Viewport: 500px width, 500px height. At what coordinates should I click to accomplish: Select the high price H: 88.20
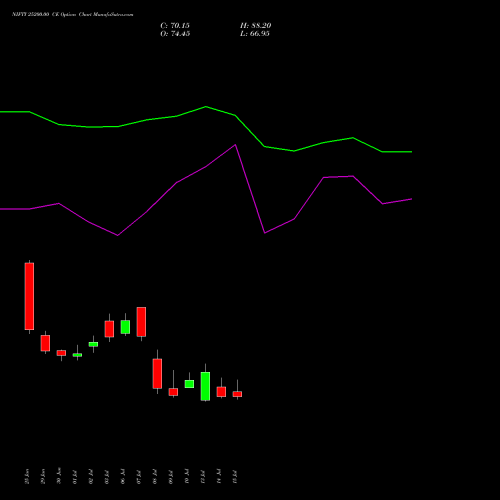(256, 26)
